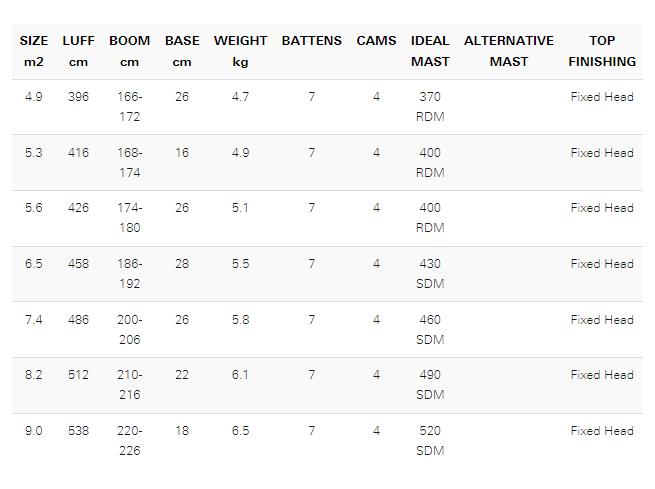Click the 370 RDM ideal mast cell

pos(430,107)
